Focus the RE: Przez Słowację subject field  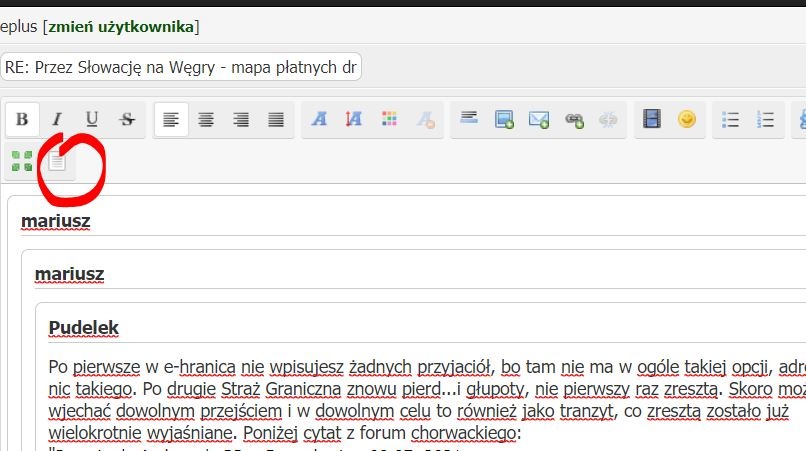(181, 67)
